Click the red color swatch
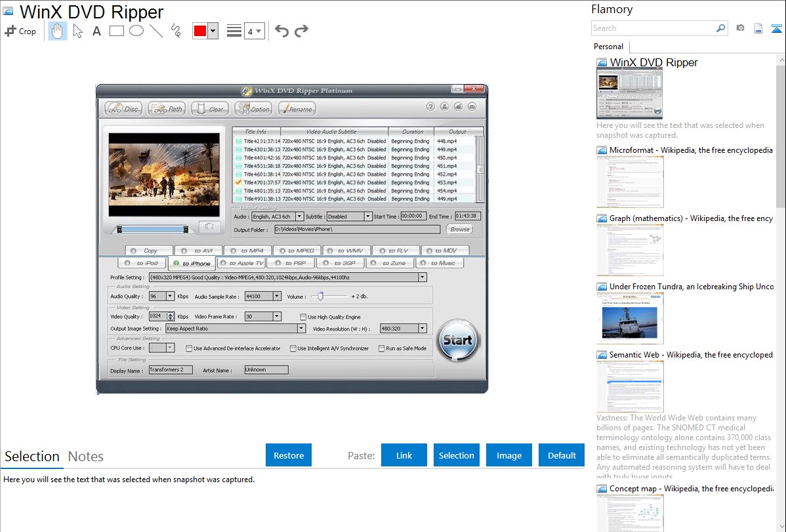 coord(200,31)
